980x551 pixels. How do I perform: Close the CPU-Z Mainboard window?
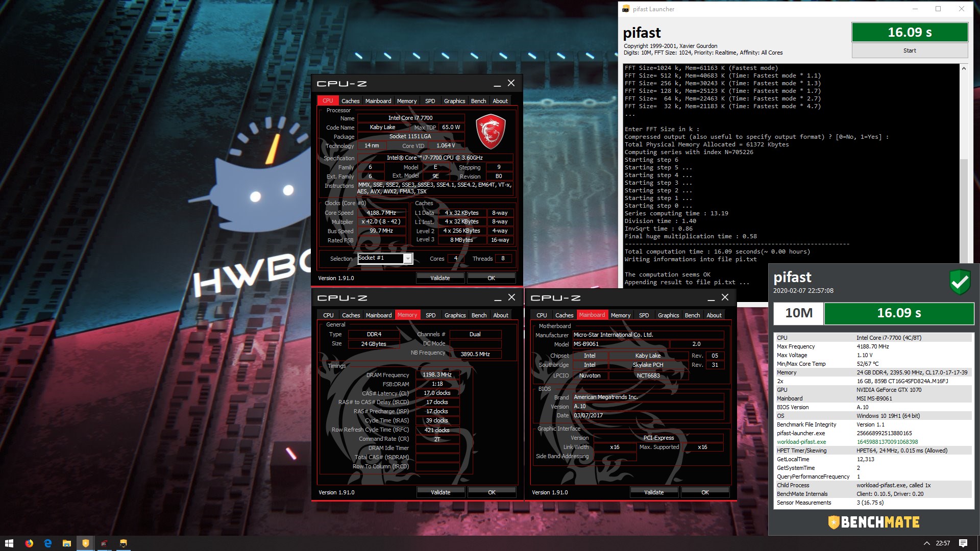(725, 297)
